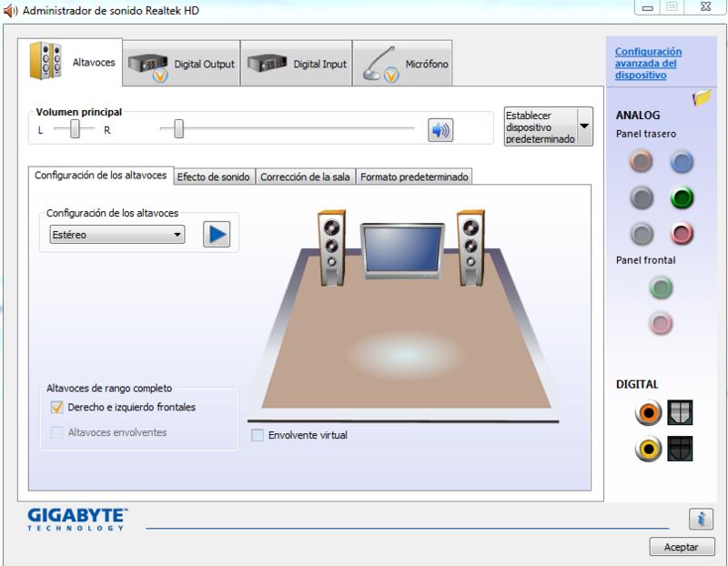The width and height of the screenshot is (728, 566).
Task: Expand Establecer dispositivo predeterminado dropdown arrow
Action: coord(584,126)
